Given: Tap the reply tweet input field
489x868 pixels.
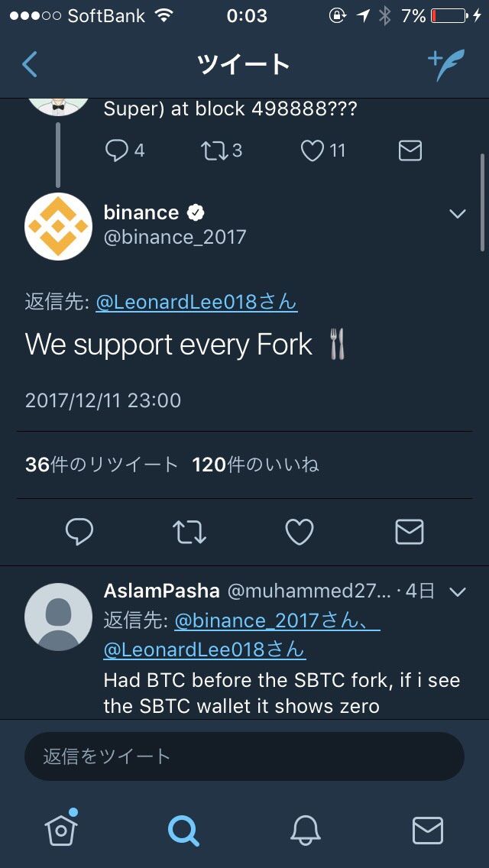Looking at the screenshot, I should [x=244, y=756].
